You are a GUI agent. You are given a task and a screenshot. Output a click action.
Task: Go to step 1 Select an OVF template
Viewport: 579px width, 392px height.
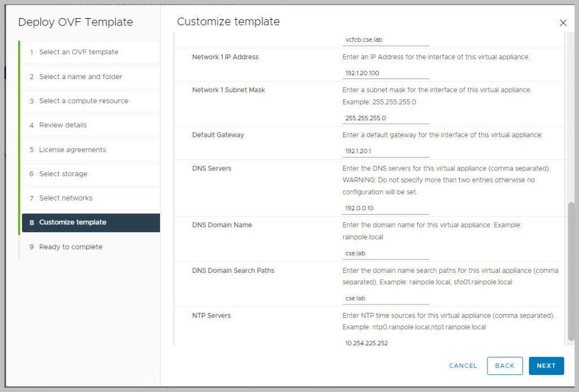[x=79, y=52]
